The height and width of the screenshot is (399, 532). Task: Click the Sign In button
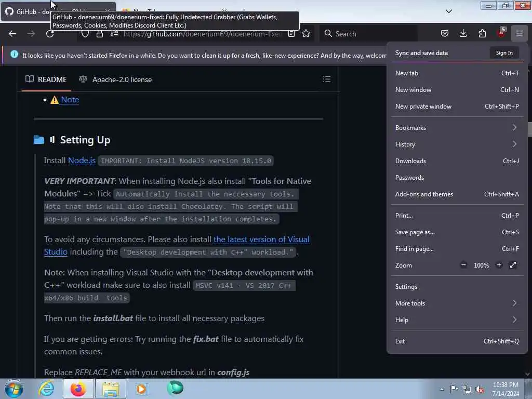[504, 52]
